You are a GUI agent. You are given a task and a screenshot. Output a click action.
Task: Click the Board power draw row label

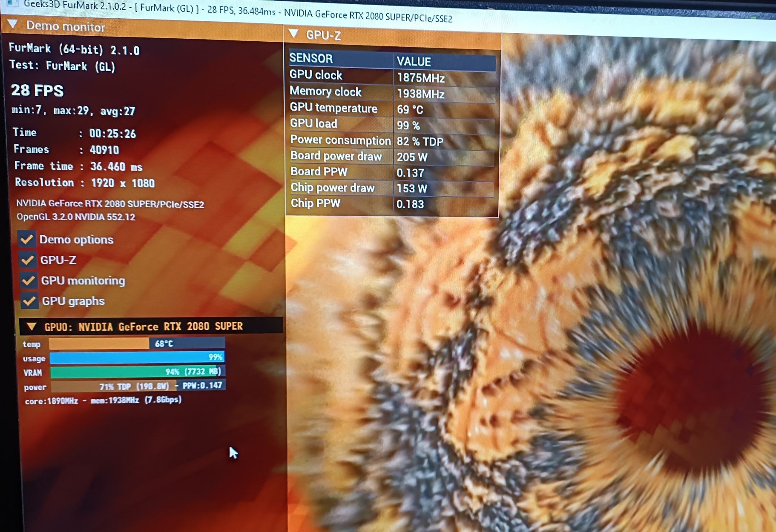coord(336,156)
